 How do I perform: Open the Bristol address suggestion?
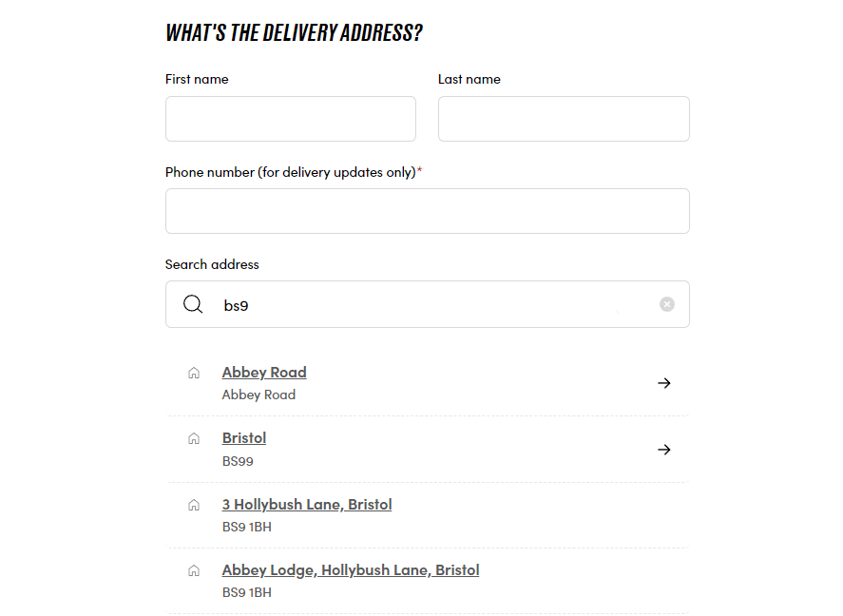point(244,437)
